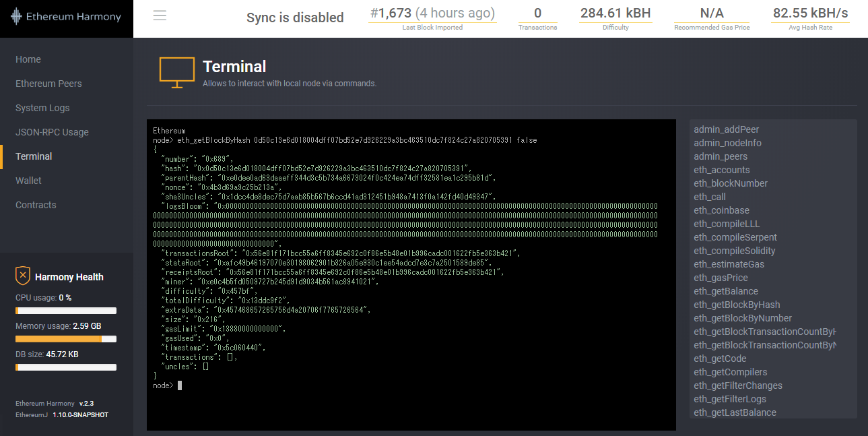Select eth_call command
The height and width of the screenshot is (436, 868).
(x=710, y=197)
